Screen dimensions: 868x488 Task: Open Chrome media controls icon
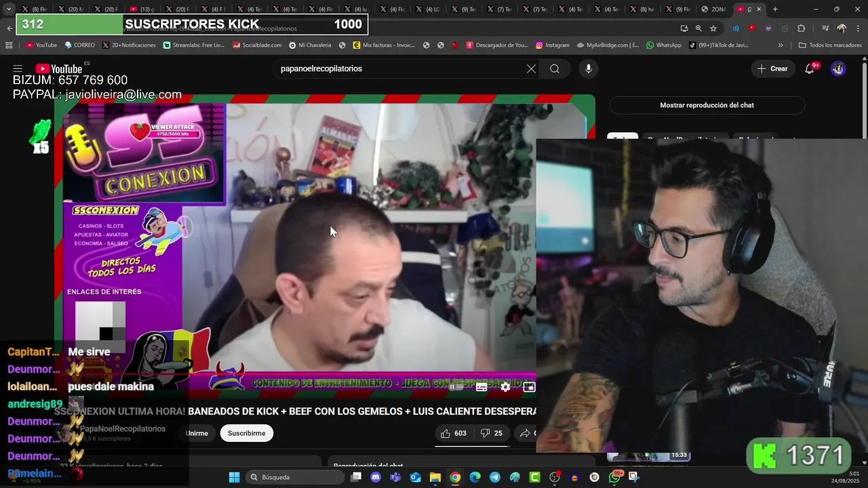pyautogui.click(x=825, y=28)
